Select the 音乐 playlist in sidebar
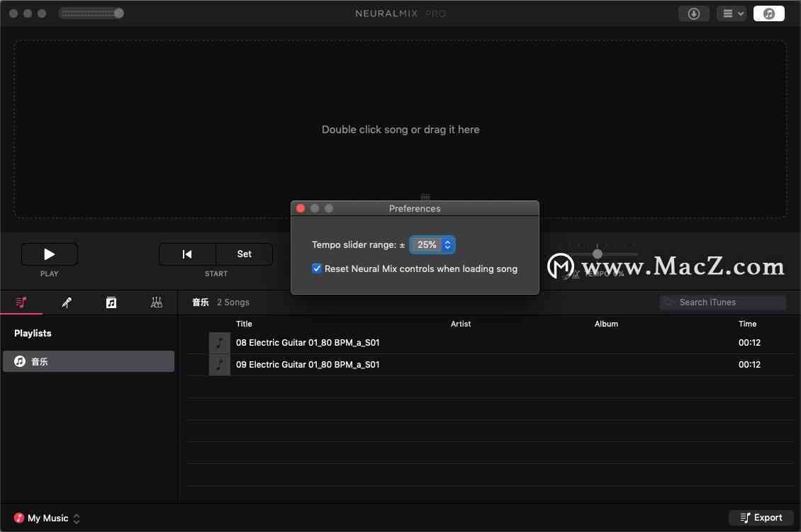This screenshot has height=532, width=801. pyautogui.click(x=89, y=361)
